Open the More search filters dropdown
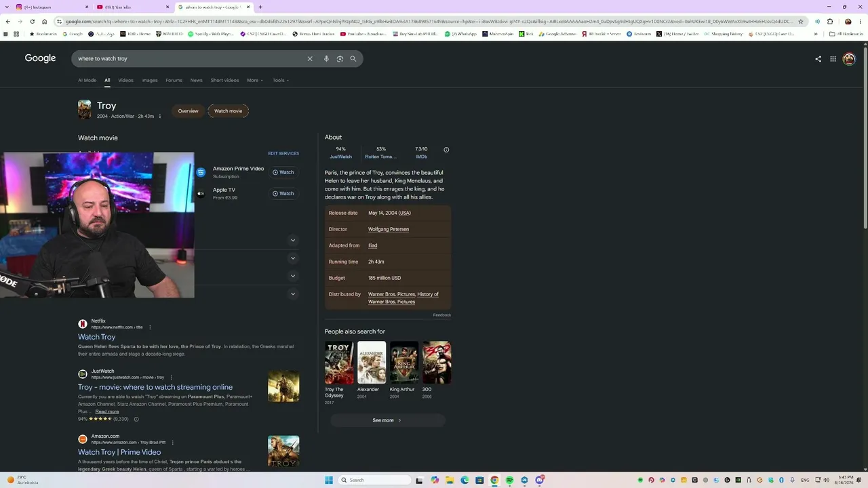This screenshot has height=488, width=868. (x=255, y=81)
